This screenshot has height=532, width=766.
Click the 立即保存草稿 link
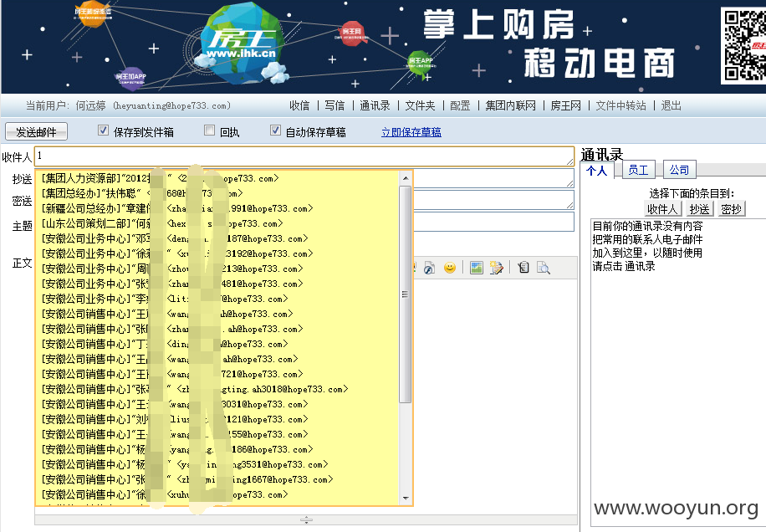(x=411, y=132)
